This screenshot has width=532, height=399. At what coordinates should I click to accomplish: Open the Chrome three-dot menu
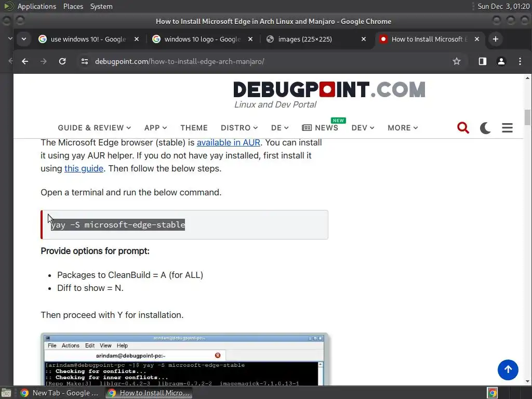pyautogui.click(x=520, y=61)
